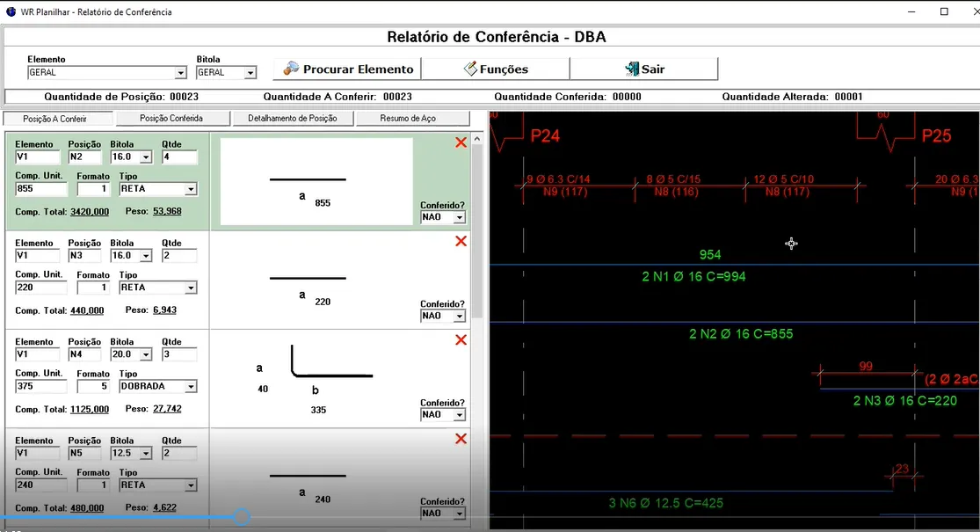The image size is (980, 532).
Task: Open the Conferido dropdown for position N4
Action: 459,415
